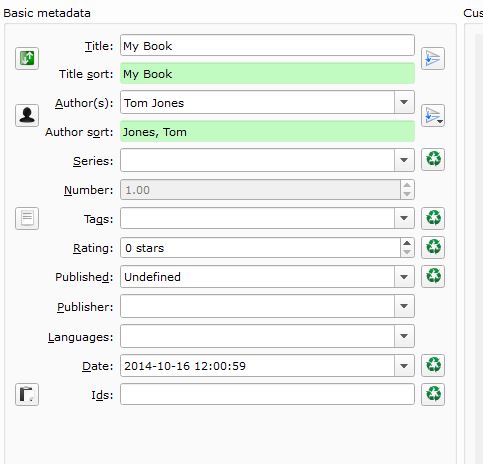Reset Rating using its recycle icon
483x464 pixels.
point(433,247)
